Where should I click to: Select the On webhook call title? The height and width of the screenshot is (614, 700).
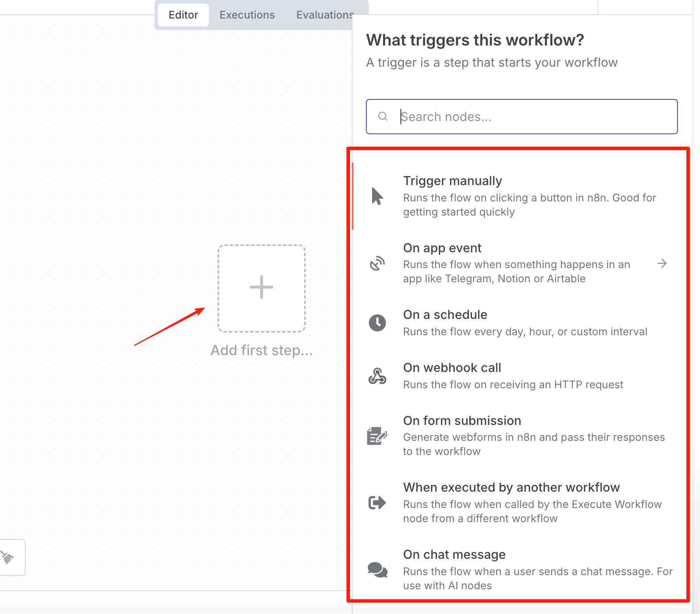coord(452,368)
